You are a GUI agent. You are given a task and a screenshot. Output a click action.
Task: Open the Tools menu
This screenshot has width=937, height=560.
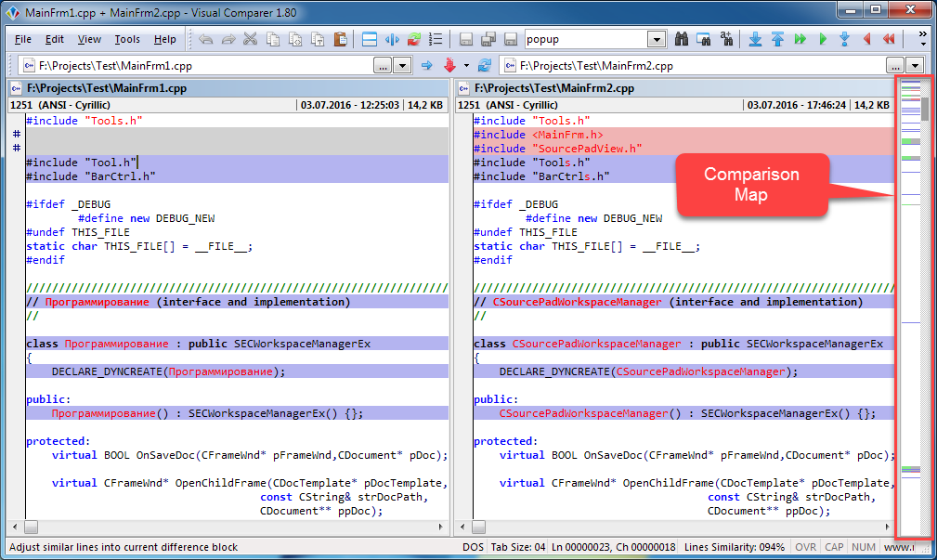point(127,39)
